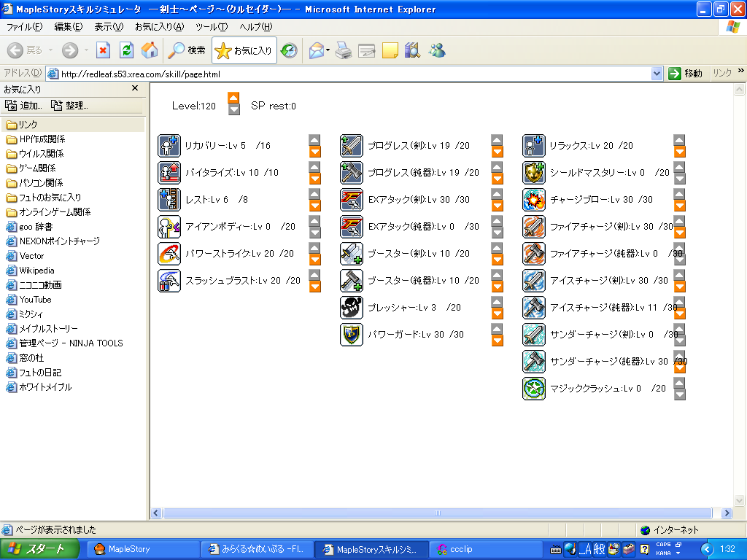This screenshot has height=560, width=747.
Task: Click the マジッククラッシュ skill icon
Action: pos(534,389)
